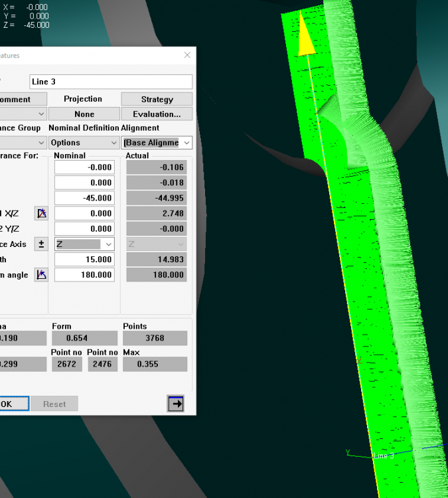Viewport: 448px width, 498px height.
Task: Click the Form value 0.654 box
Action: tap(84, 338)
